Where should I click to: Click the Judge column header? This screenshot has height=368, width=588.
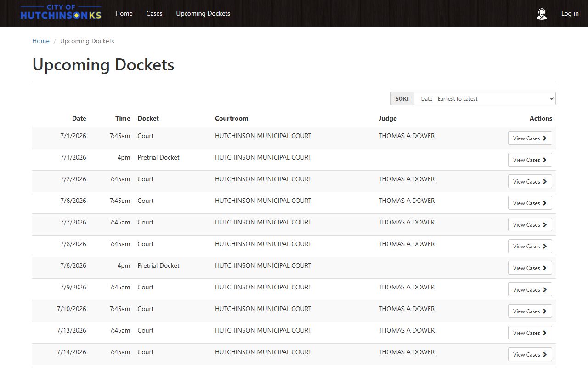388,118
